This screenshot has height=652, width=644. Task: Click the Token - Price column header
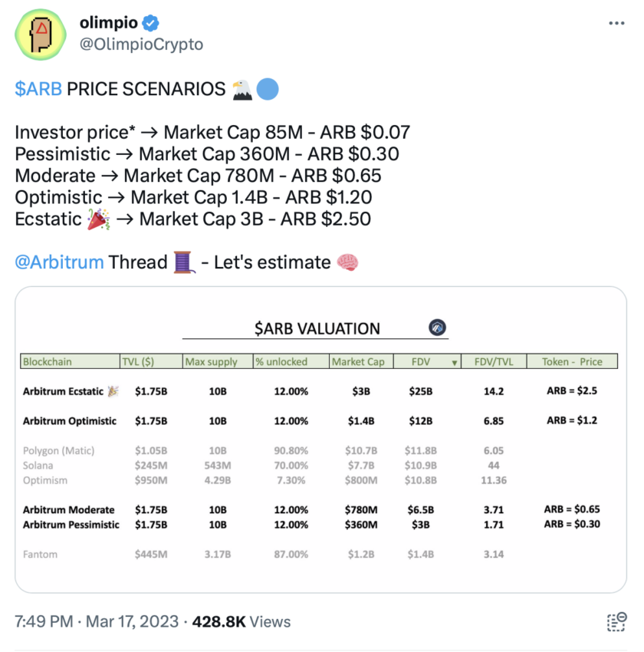(x=572, y=361)
